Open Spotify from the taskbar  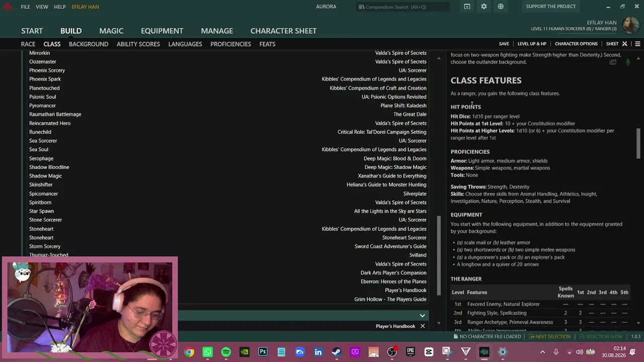[x=226, y=352]
